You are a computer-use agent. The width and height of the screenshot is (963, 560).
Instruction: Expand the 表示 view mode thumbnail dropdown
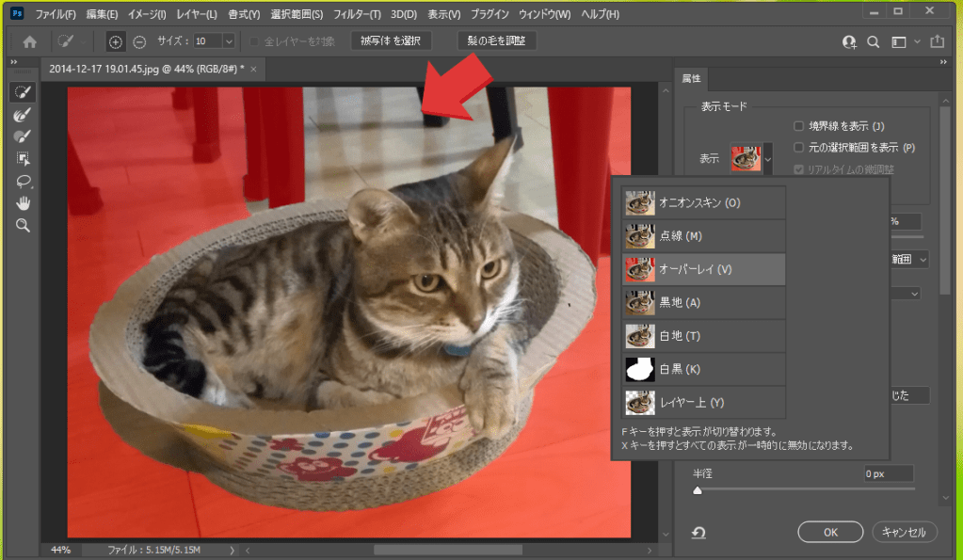(x=768, y=159)
